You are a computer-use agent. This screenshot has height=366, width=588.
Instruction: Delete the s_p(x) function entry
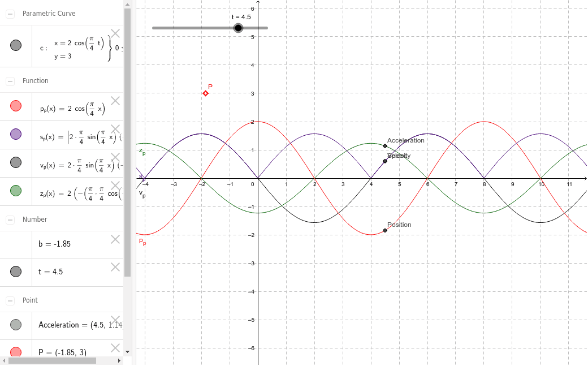point(115,129)
